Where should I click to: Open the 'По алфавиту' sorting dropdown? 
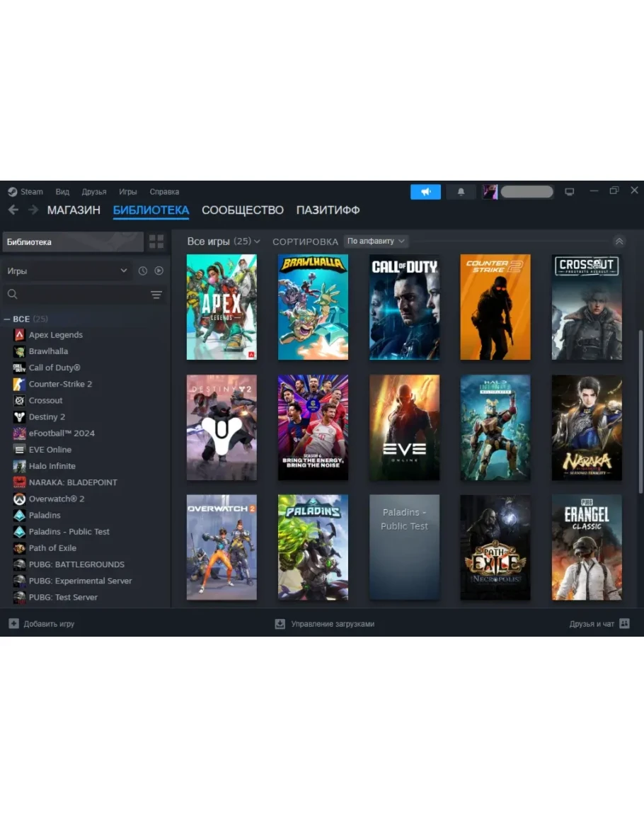pos(376,242)
